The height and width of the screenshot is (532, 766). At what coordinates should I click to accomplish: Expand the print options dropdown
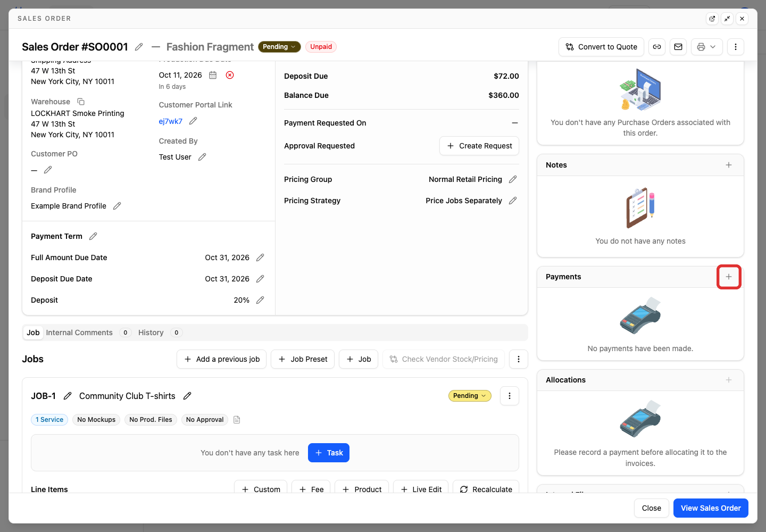707,47
